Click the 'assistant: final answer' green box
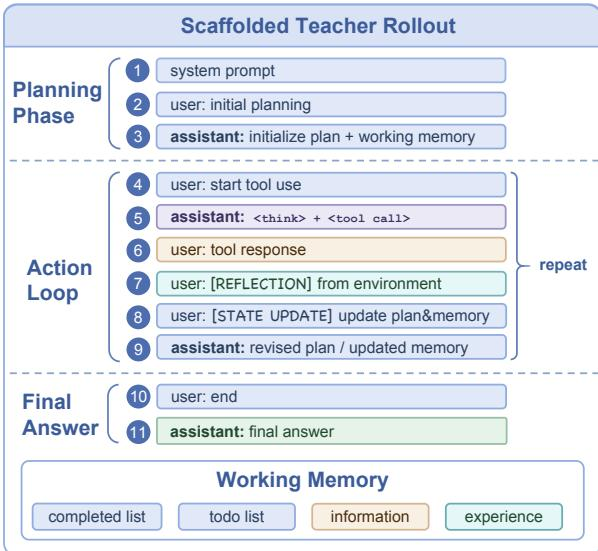598x551 pixels. coord(331,431)
